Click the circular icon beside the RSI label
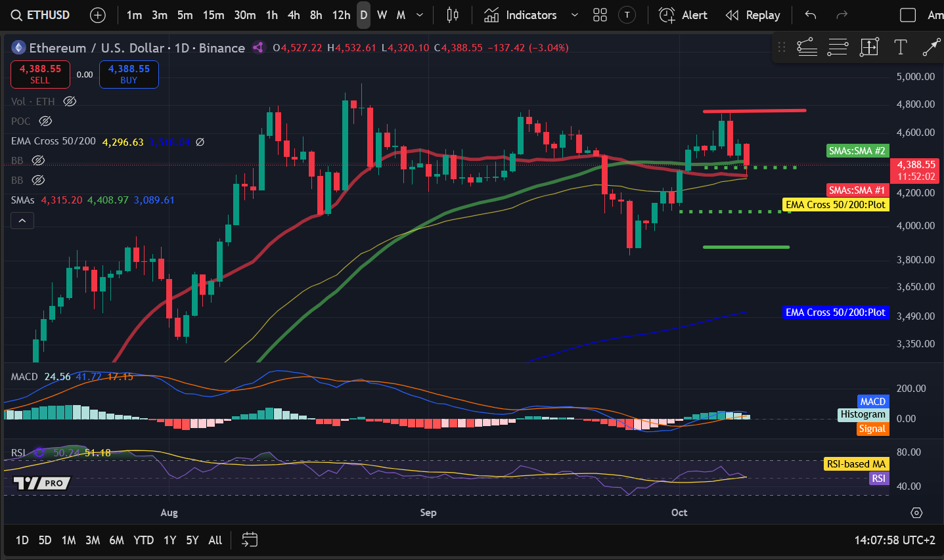 click(39, 452)
